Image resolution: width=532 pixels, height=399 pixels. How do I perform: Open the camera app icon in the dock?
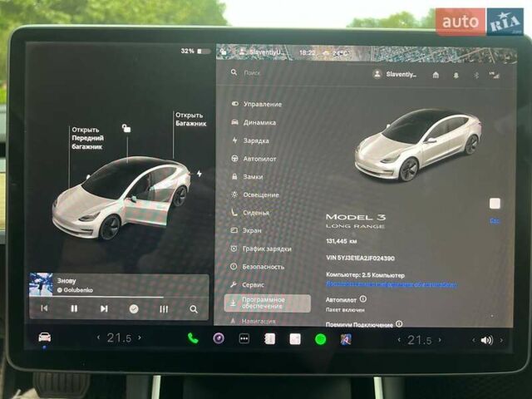pyautogui.click(x=219, y=338)
